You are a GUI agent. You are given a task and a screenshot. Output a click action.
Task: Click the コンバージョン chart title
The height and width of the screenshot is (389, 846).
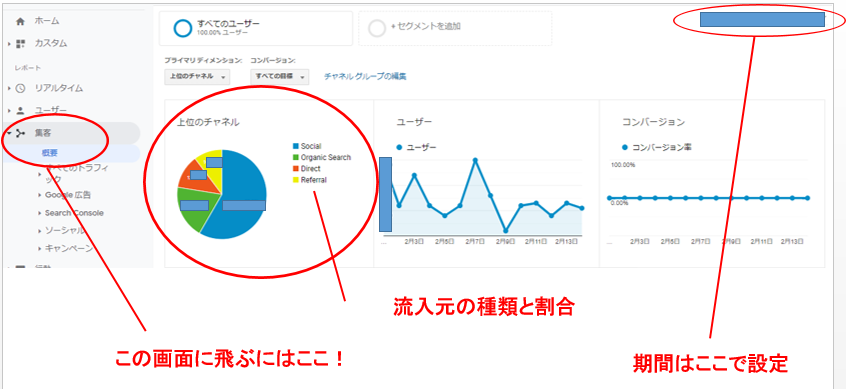click(x=653, y=122)
